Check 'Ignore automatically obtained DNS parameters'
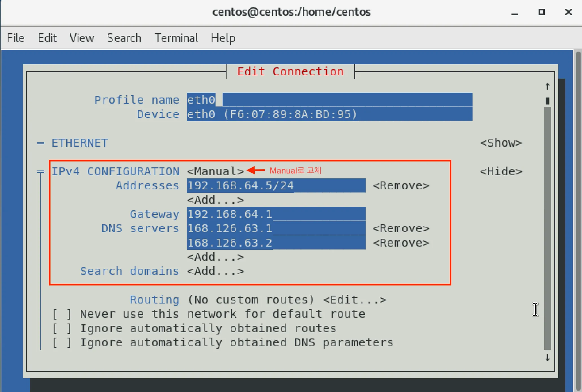This screenshot has height=392, width=582. tap(62, 343)
